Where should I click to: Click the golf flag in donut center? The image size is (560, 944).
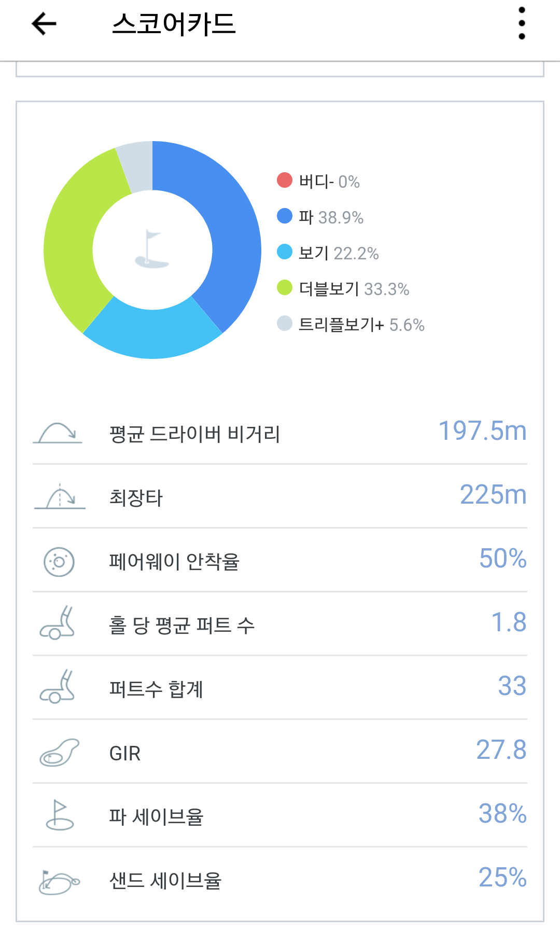pyautogui.click(x=152, y=249)
